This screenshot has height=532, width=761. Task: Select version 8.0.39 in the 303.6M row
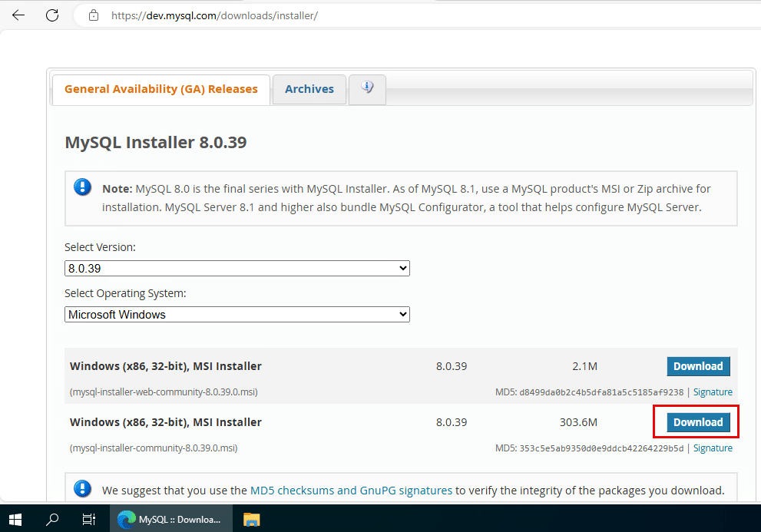(452, 422)
